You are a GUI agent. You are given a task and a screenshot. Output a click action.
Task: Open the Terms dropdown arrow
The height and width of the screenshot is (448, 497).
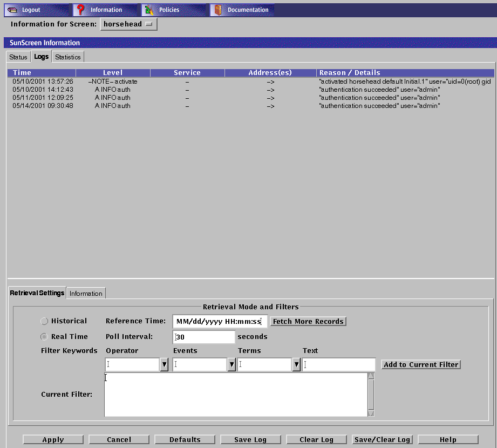[x=296, y=365]
